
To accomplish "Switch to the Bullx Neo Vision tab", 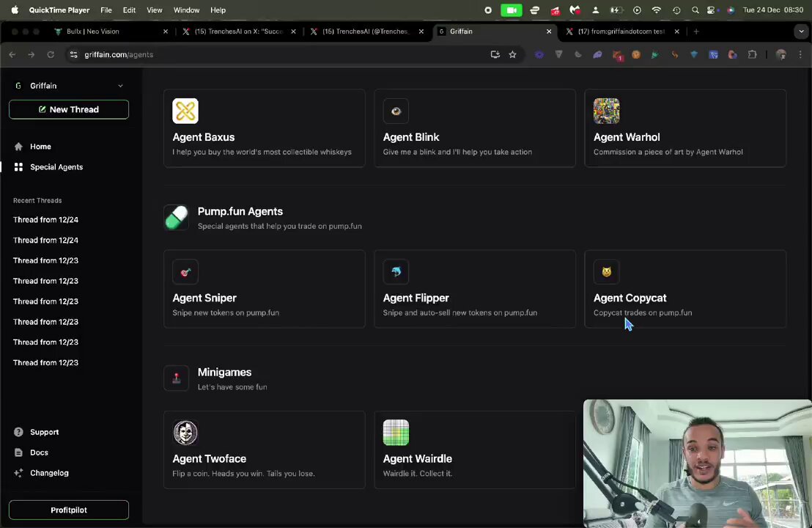I will coord(111,32).
